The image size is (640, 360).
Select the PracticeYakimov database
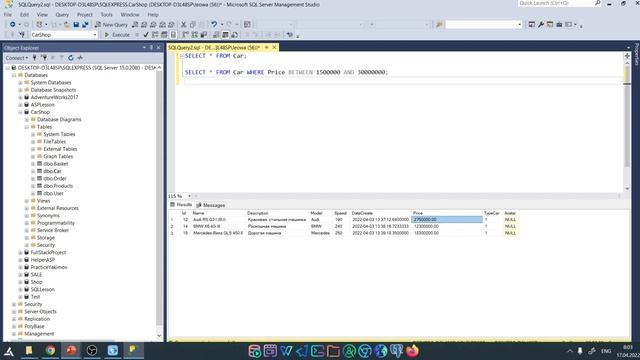coord(49,267)
